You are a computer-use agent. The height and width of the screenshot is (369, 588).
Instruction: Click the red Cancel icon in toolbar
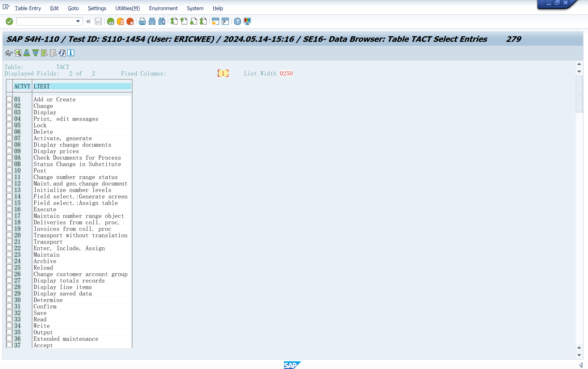pyautogui.click(x=130, y=22)
